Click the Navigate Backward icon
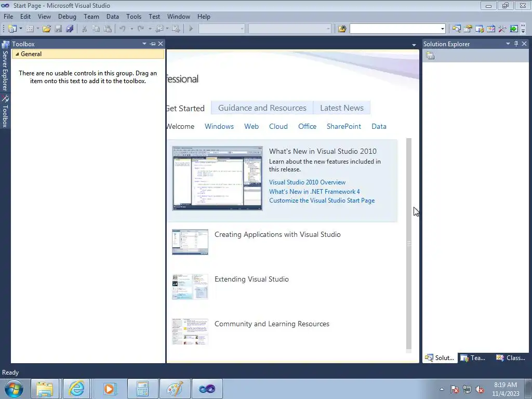Image resolution: width=532 pixels, height=399 pixels. [159, 29]
